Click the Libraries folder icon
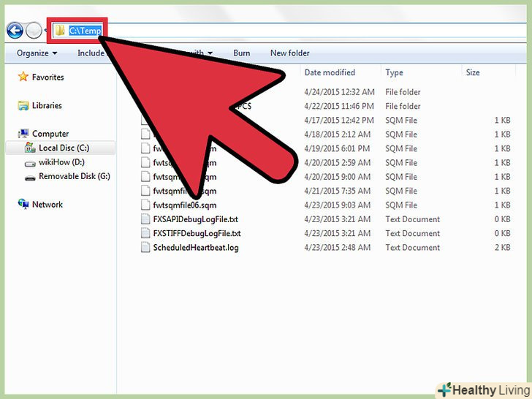This screenshot has width=532, height=399. [23, 105]
